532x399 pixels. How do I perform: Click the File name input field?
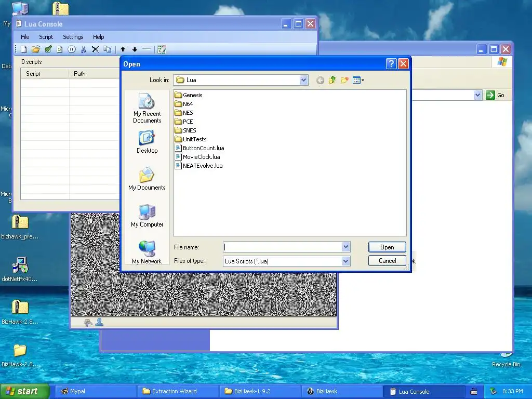(283, 247)
